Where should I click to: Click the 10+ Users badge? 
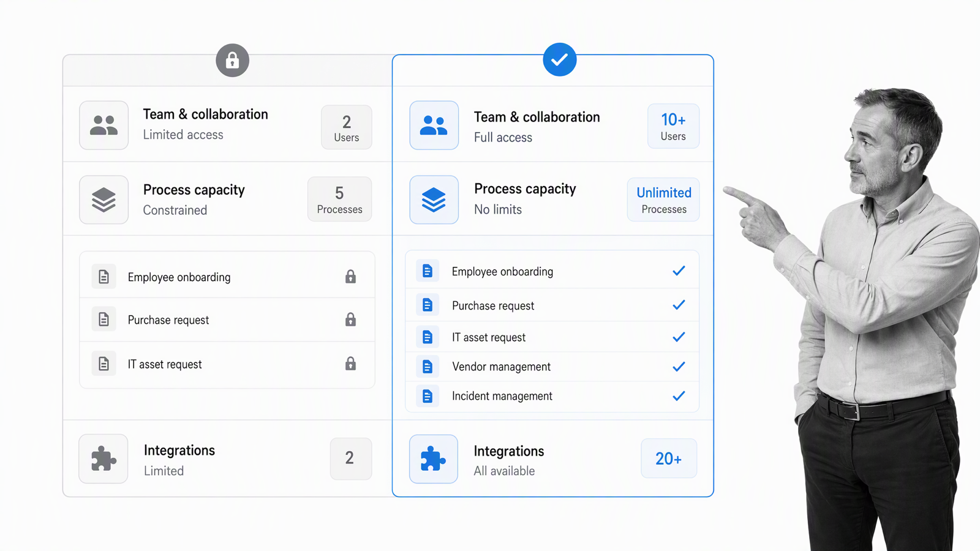[673, 126]
